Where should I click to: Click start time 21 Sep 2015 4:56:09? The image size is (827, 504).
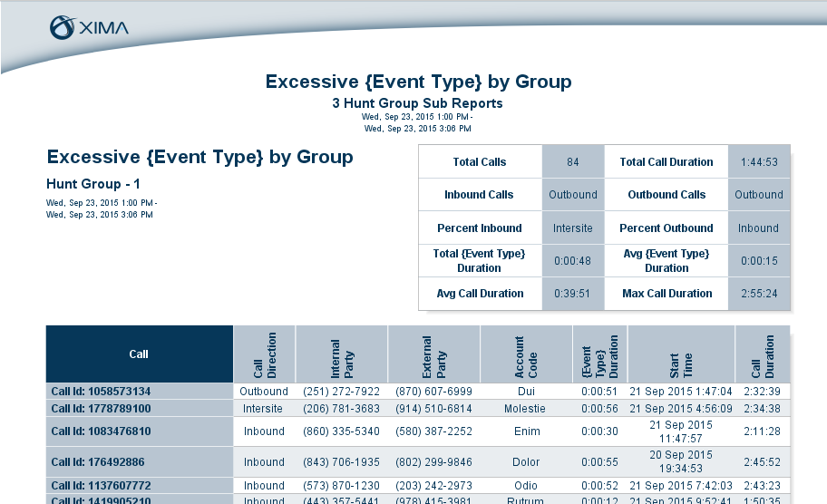pyautogui.click(x=681, y=409)
